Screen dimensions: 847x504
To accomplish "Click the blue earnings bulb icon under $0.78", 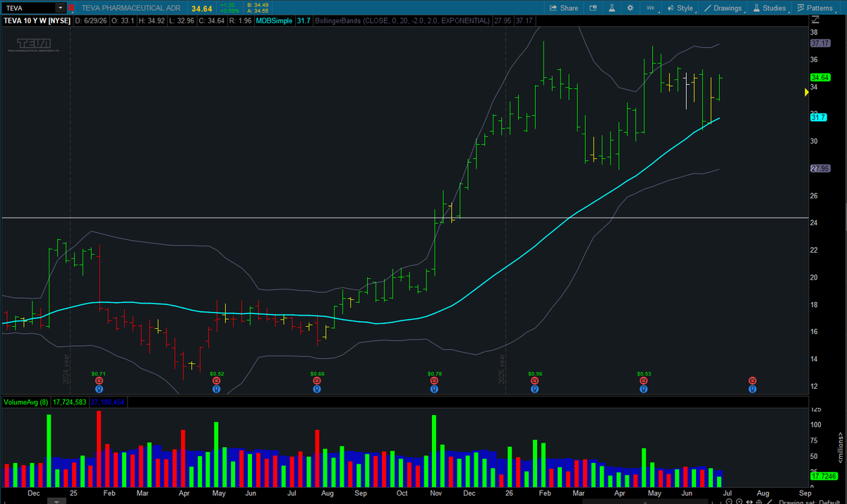I will point(435,388).
